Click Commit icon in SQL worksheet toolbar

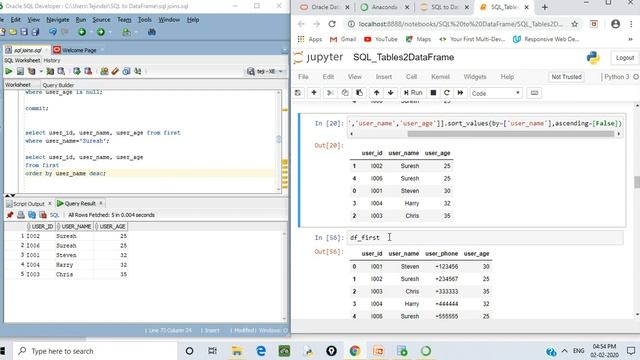[77, 71]
